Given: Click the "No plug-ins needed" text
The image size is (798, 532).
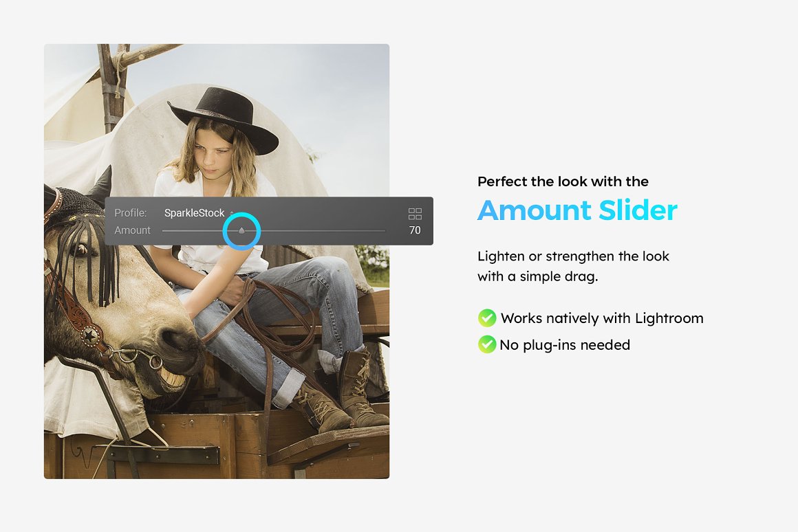Looking at the screenshot, I should click(565, 345).
